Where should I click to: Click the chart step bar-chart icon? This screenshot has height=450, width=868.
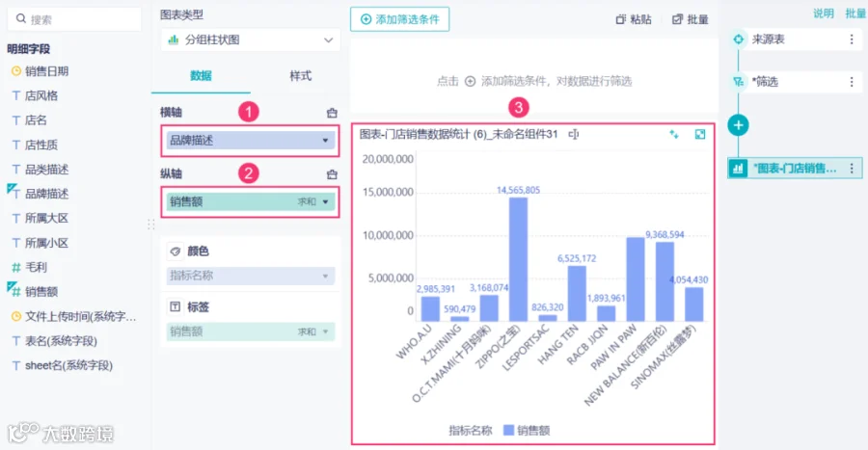pos(738,168)
